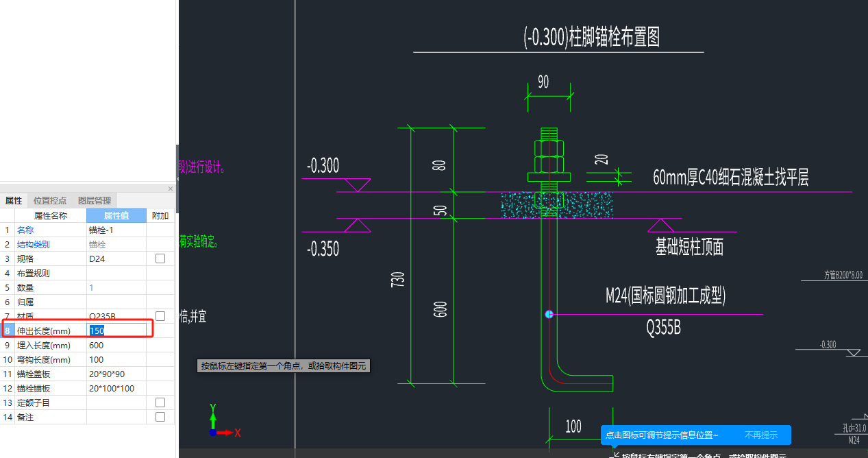Click the 名称 value 锚栓-1
Viewport: 868px width, 458px height.
116,230
